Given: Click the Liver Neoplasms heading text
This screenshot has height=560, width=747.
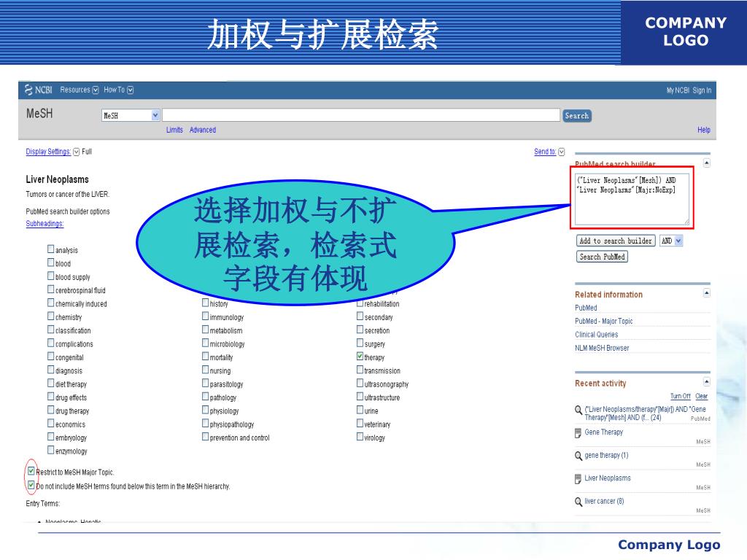Looking at the screenshot, I should 57,179.
